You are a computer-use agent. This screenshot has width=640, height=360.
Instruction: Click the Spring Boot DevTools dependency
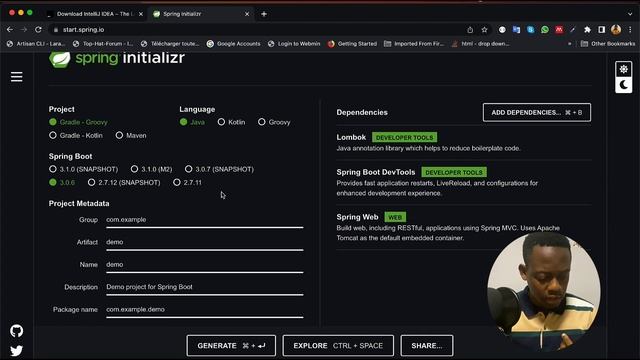tap(464, 182)
